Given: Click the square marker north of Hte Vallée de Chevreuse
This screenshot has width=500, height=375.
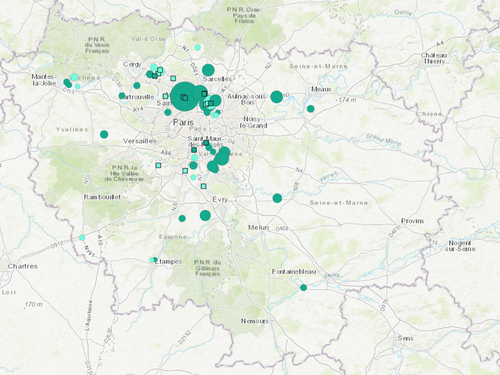Looking at the screenshot, I should (x=158, y=165).
